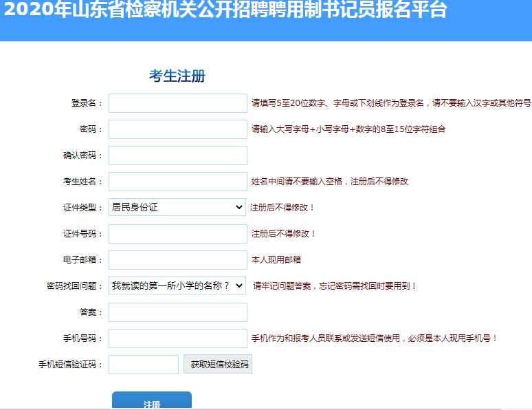Click the 登录名 hint about 5至20位数字
532x410 pixels.
[x=390, y=103]
